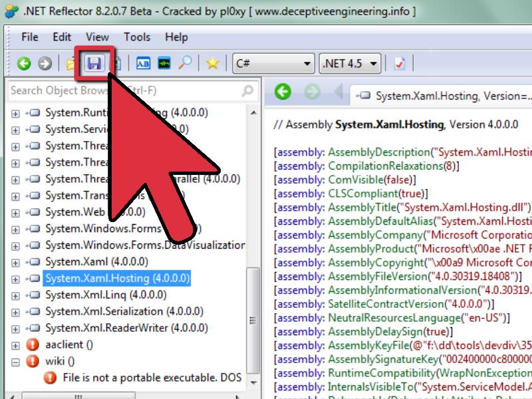Select System.Xml.ReaderWriter (4.0.0.0)
The image size is (532, 399).
pos(126,329)
